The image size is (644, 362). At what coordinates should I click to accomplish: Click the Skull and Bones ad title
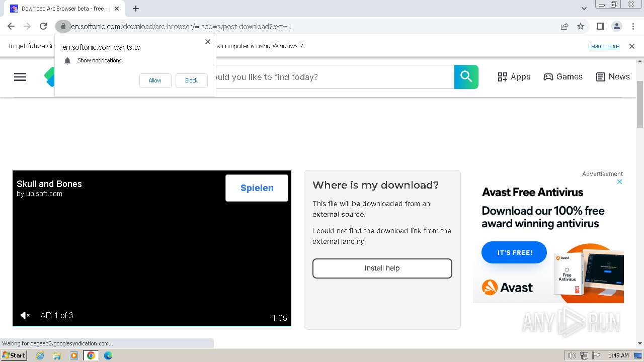[x=49, y=184]
